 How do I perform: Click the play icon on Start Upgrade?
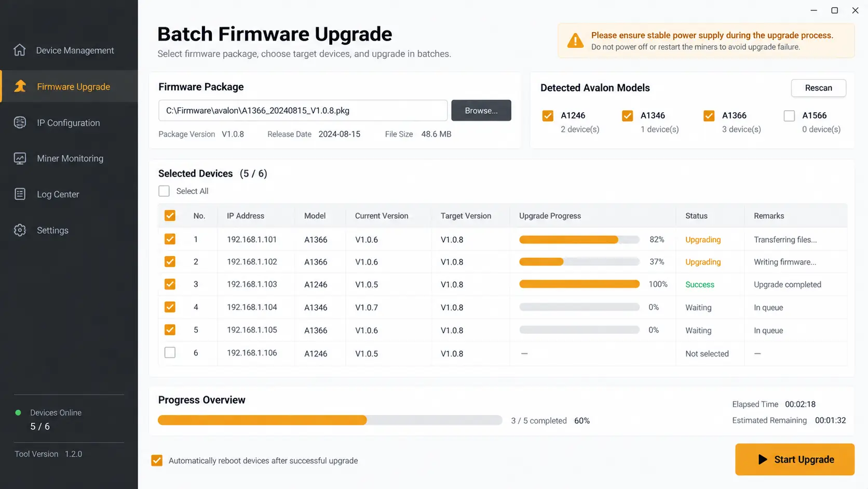pos(763,459)
